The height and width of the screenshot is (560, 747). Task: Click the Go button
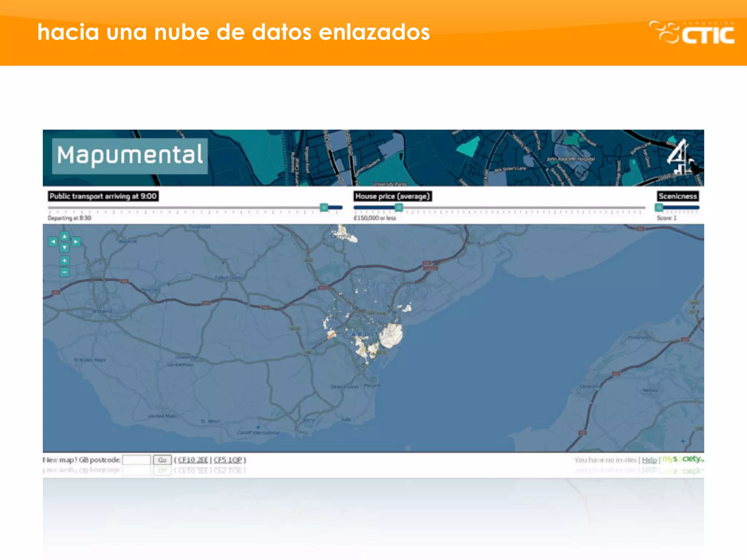(162, 460)
